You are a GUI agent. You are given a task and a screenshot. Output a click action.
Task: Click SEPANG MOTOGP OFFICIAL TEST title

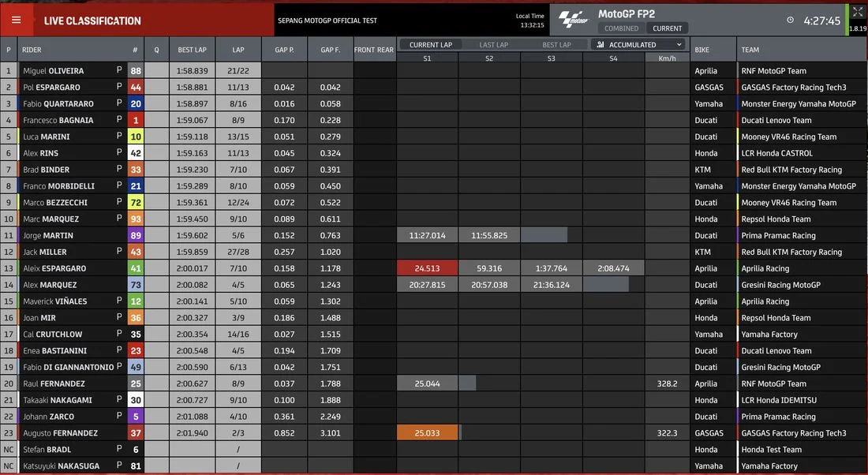(327, 21)
